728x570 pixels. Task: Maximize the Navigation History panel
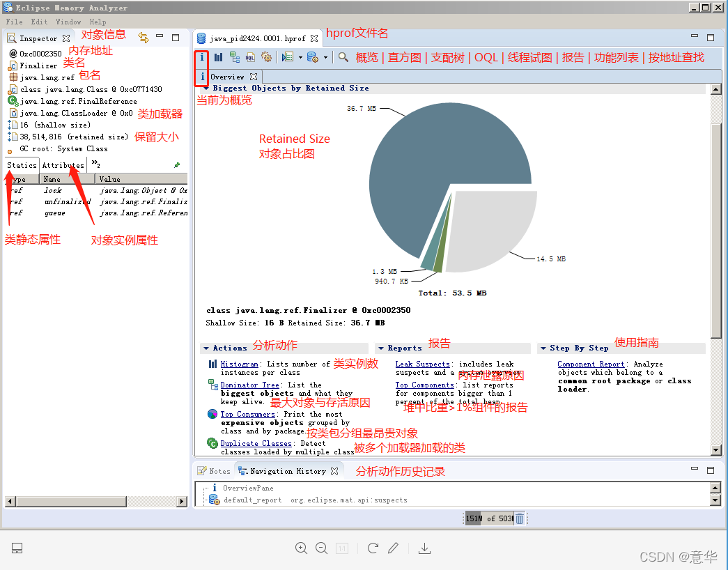(711, 470)
